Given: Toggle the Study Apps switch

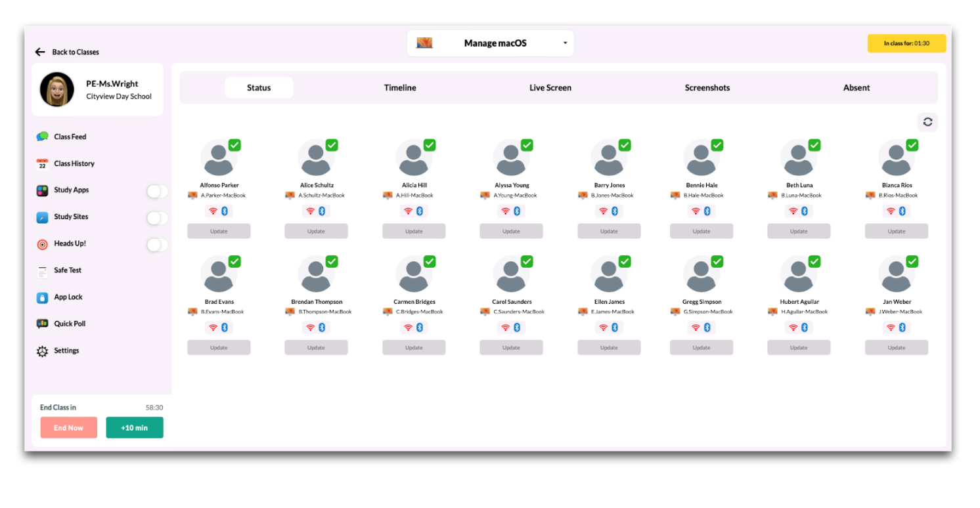Looking at the screenshot, I should pyautogui.click(x=156, y=191).
